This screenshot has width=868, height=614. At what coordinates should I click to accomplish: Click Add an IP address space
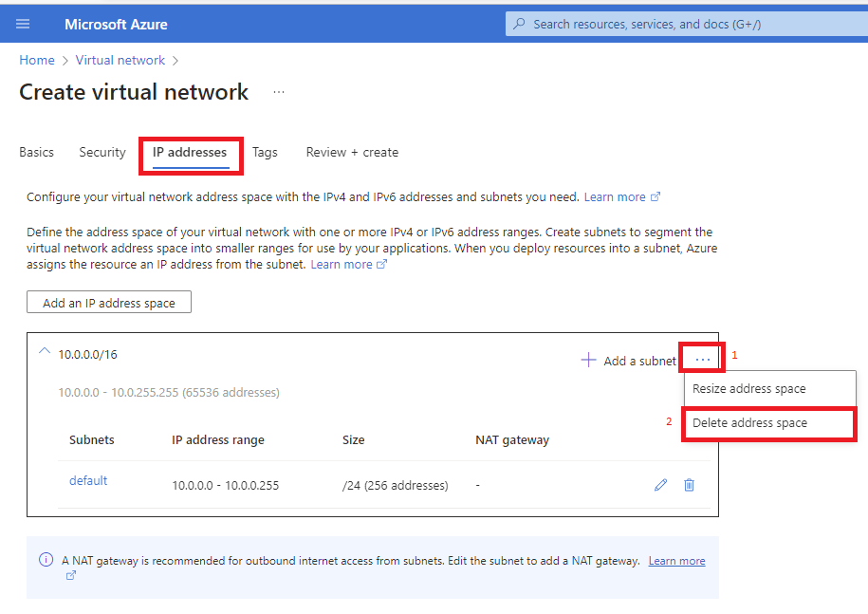coord(108,302)
